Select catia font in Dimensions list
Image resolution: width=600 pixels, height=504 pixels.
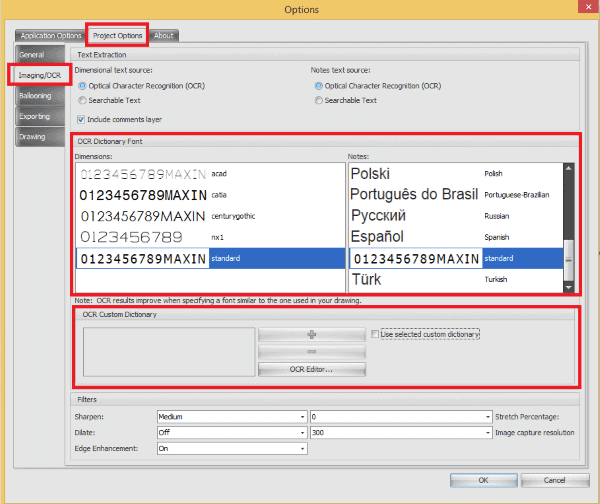210,195
